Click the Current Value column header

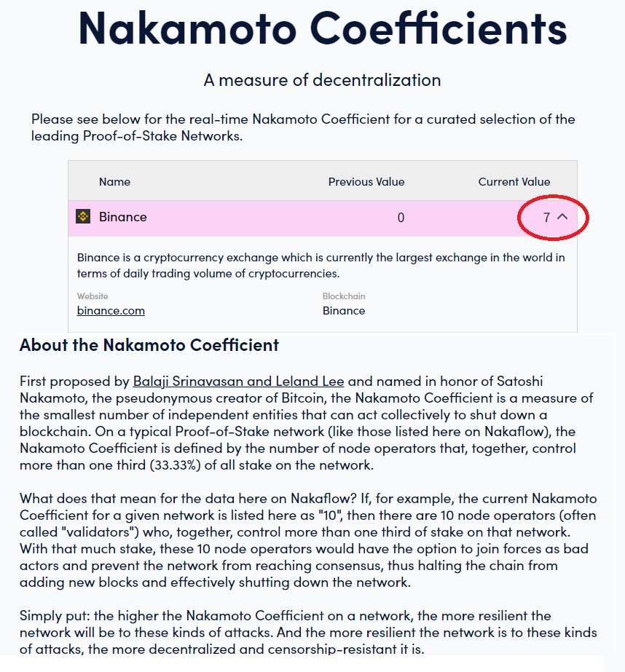point(514,181)
